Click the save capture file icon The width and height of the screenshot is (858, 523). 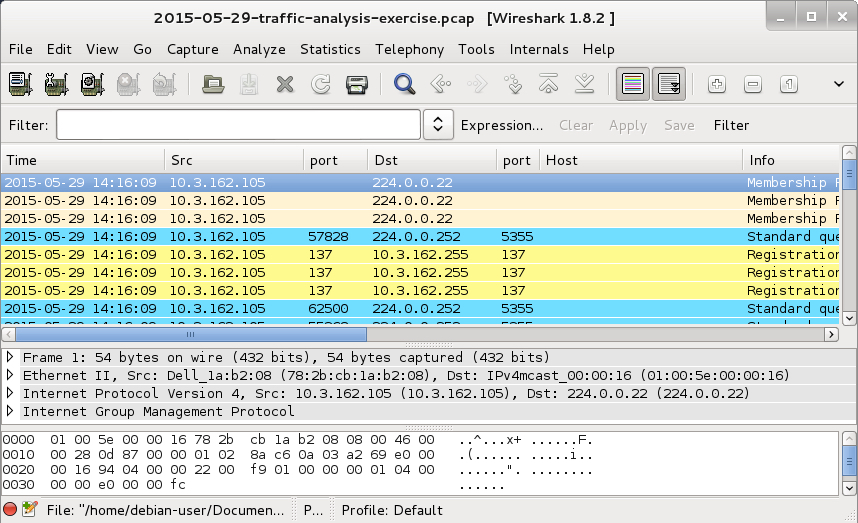pos(249,84)
